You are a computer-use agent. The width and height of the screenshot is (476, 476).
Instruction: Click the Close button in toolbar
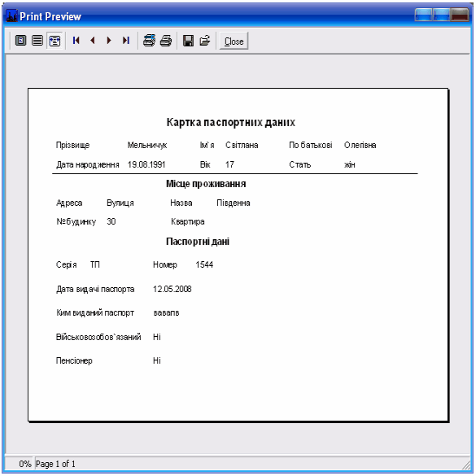(234, 41)
